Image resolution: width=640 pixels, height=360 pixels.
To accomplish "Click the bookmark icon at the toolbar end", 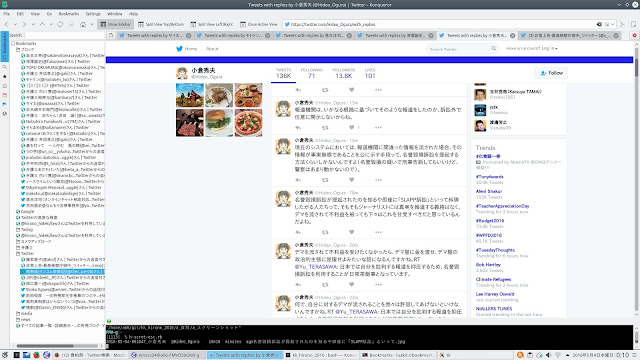I will click(x=633, y=24).
